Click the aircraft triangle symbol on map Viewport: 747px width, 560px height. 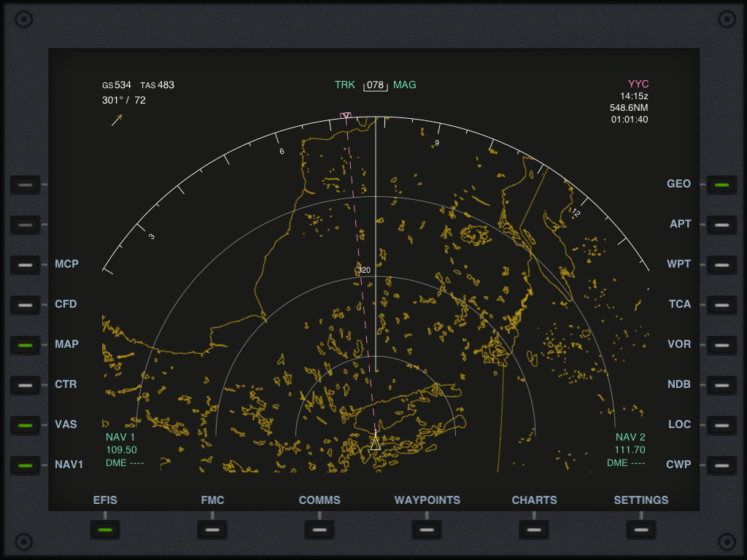(376, 443)
